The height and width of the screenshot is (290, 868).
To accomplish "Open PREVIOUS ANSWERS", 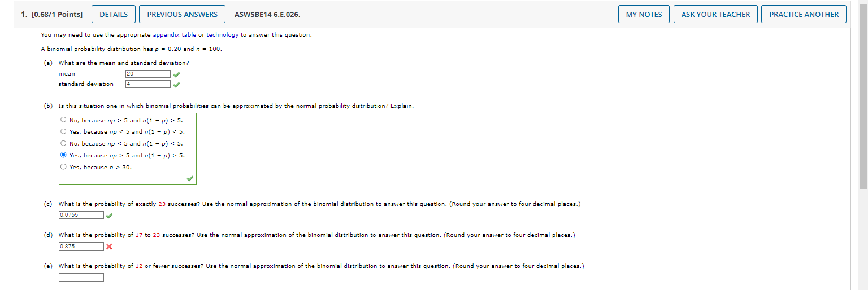I will 182,14.
